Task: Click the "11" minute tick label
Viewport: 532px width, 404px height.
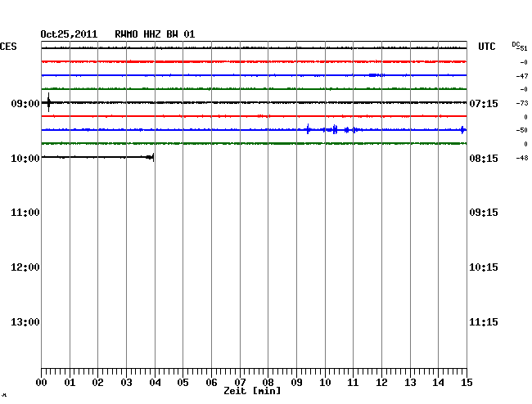Action: pos(353,383)
